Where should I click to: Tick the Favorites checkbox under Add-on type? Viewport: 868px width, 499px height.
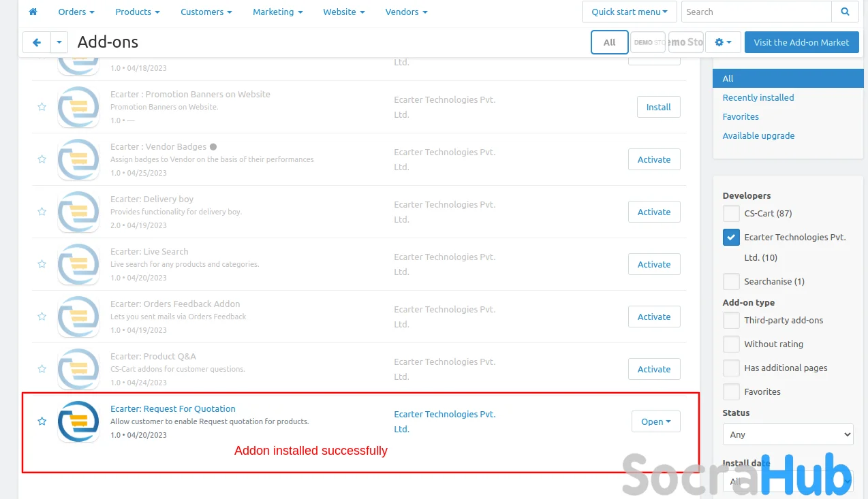point(731,392)
